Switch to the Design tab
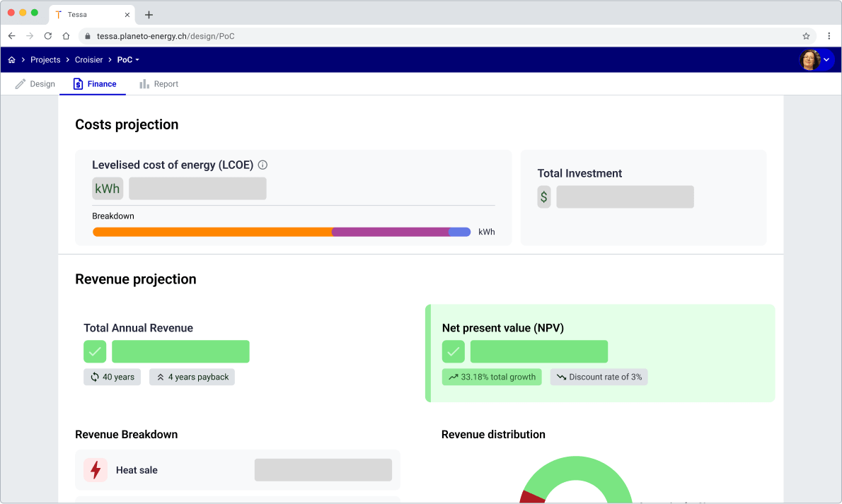Viewport: 842px width, 504px height. [35, 84]
